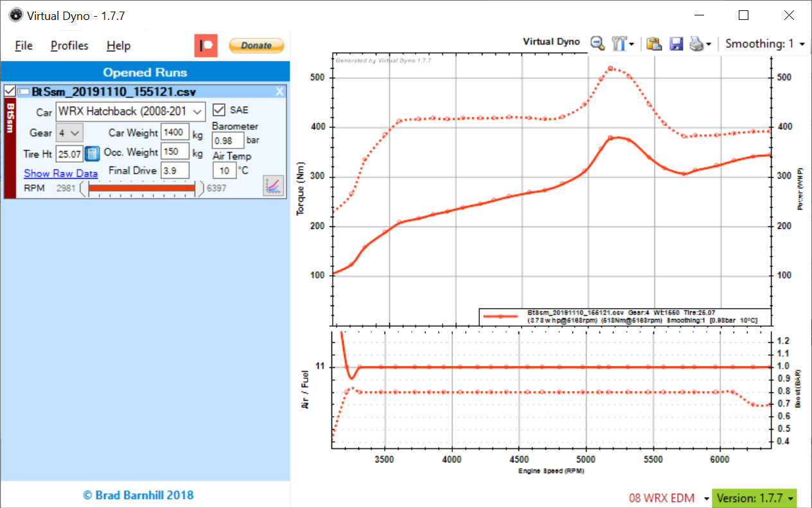812x508 pixels.
Task: Open the File menu
Action: click(x=24, y=46)
